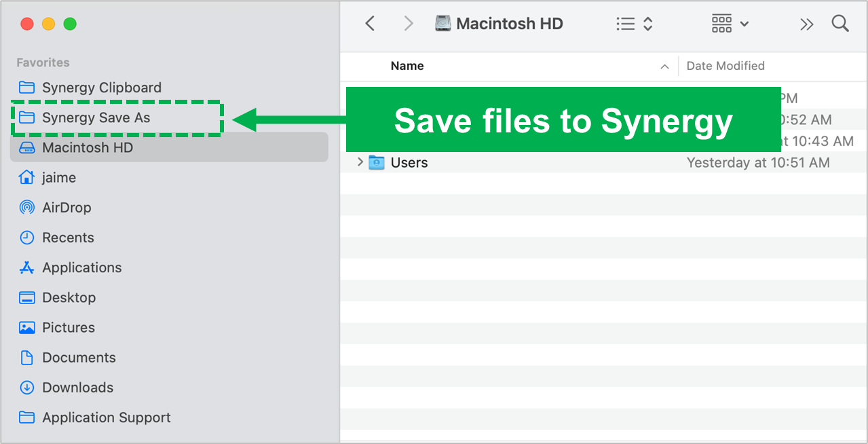Sort by the Date Modified column
Viewport: 868px width, 444px height.
[725, 66]
